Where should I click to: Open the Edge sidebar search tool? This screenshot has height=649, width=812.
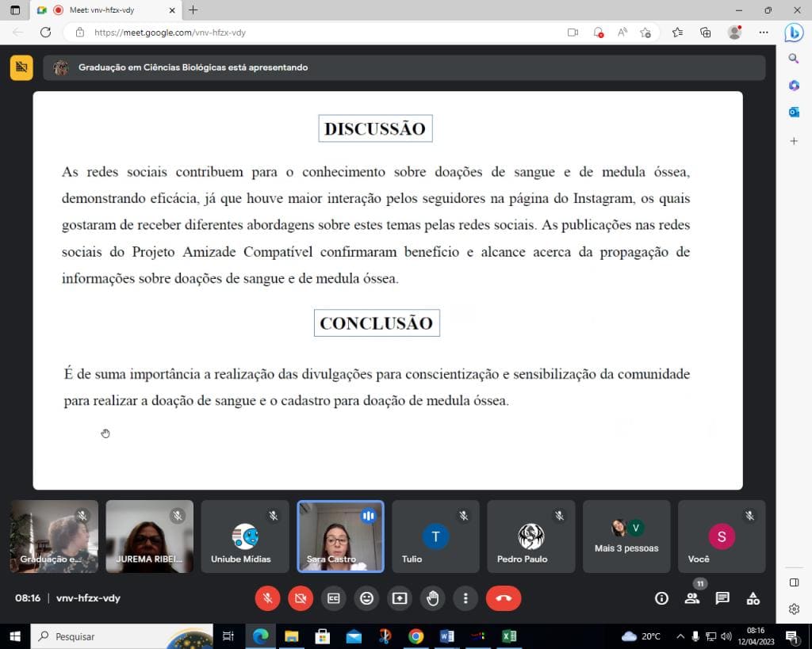coord(794,59)
